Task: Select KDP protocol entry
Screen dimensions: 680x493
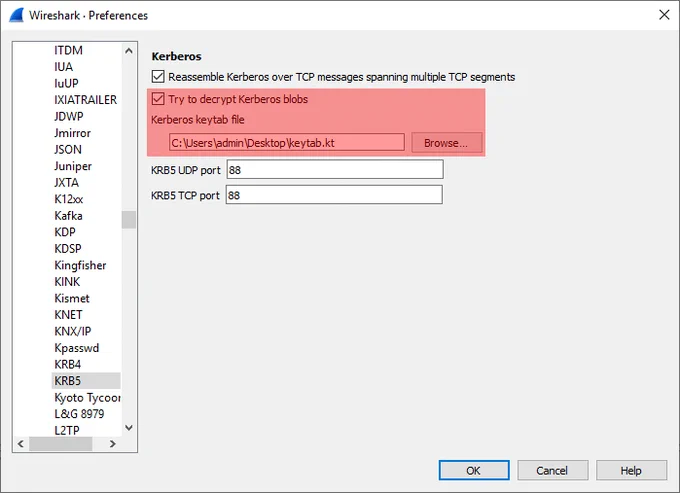Action: (x=65, y=232)
